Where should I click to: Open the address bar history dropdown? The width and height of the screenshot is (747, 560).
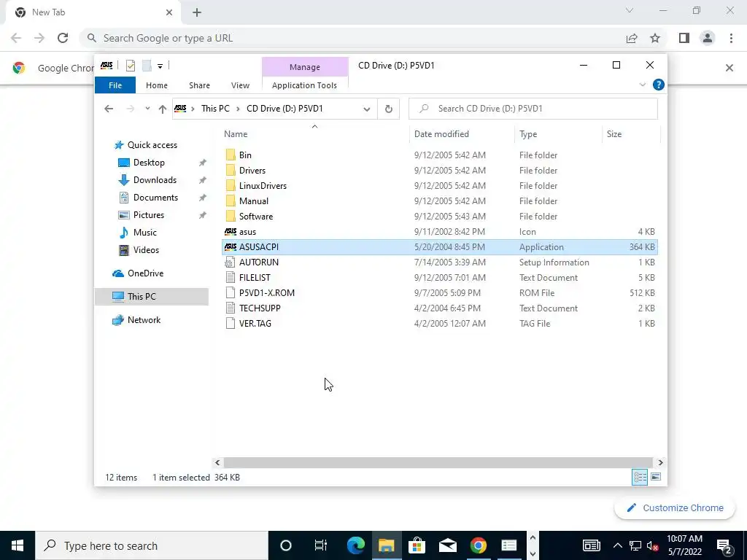(x=367, y=109)
